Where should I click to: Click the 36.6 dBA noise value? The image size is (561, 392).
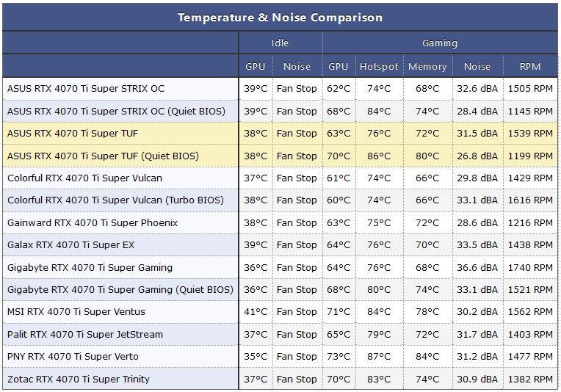(x=477, y=267)
